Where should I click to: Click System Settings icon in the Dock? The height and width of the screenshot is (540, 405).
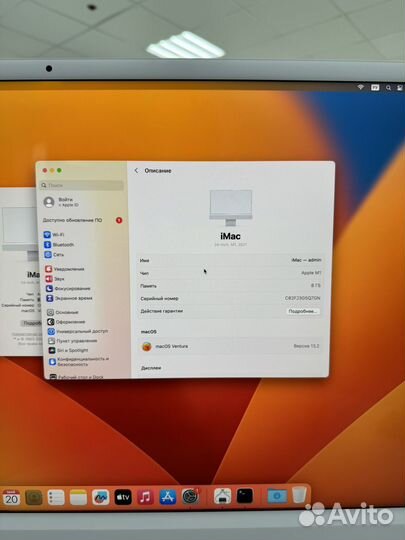tap(190, 497)
